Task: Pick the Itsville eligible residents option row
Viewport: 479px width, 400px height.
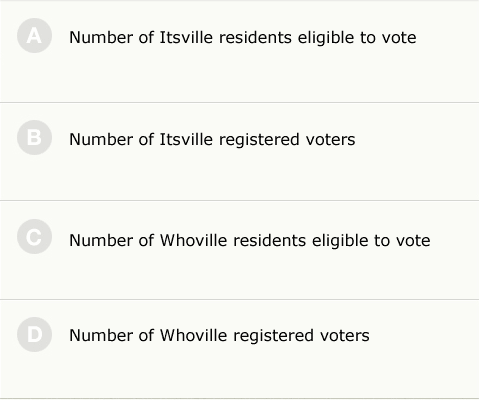Action: (x=239, y=52)
